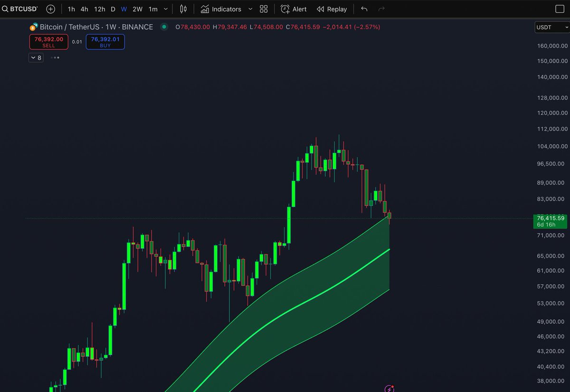Open the indicator templates grid icon

click(x=264, y=9)
